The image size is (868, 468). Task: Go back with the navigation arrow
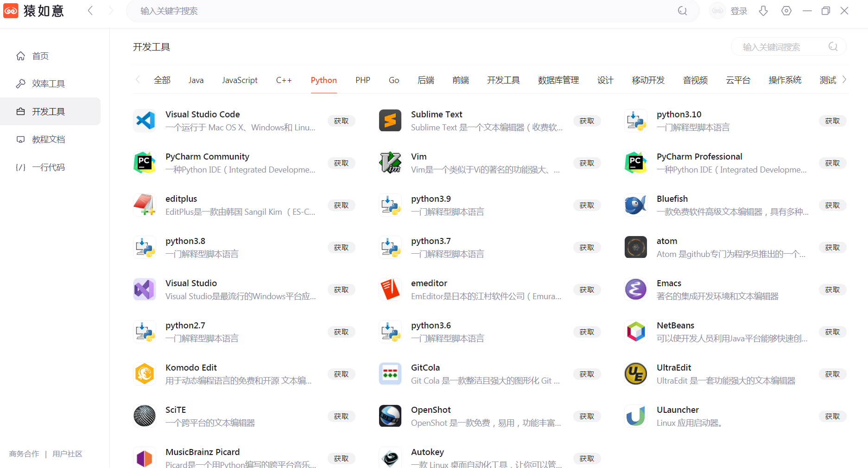pyautogui.click(x=90, y=11)
